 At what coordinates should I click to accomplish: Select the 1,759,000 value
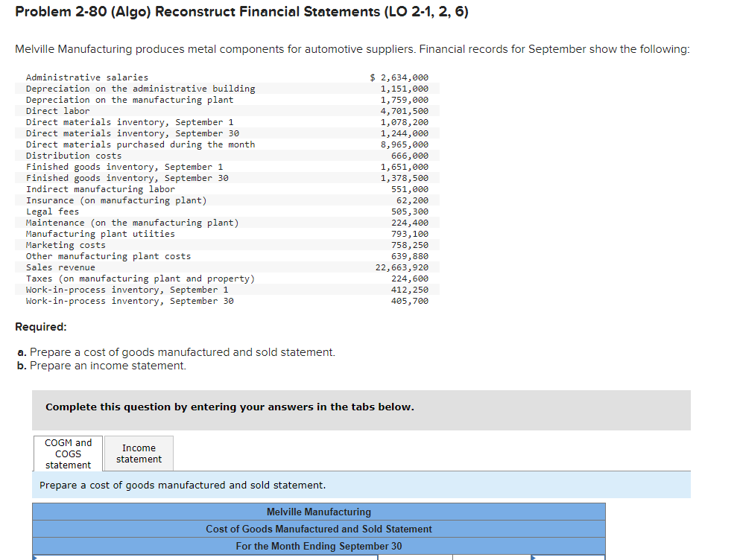click(x=405, y=100)
